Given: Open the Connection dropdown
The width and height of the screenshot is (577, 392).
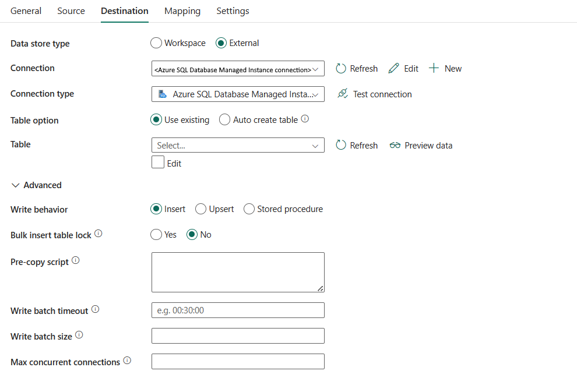Looking at the screenshot, I should 238,69.
